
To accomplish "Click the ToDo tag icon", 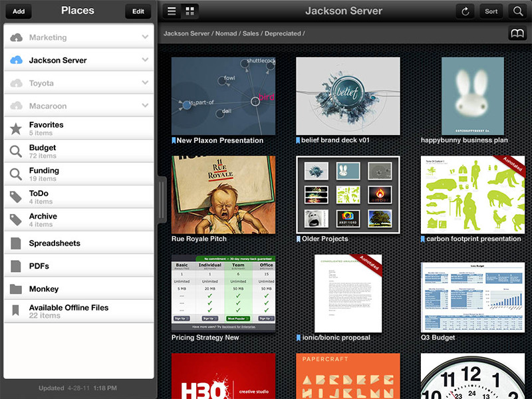I will point(16,197).
